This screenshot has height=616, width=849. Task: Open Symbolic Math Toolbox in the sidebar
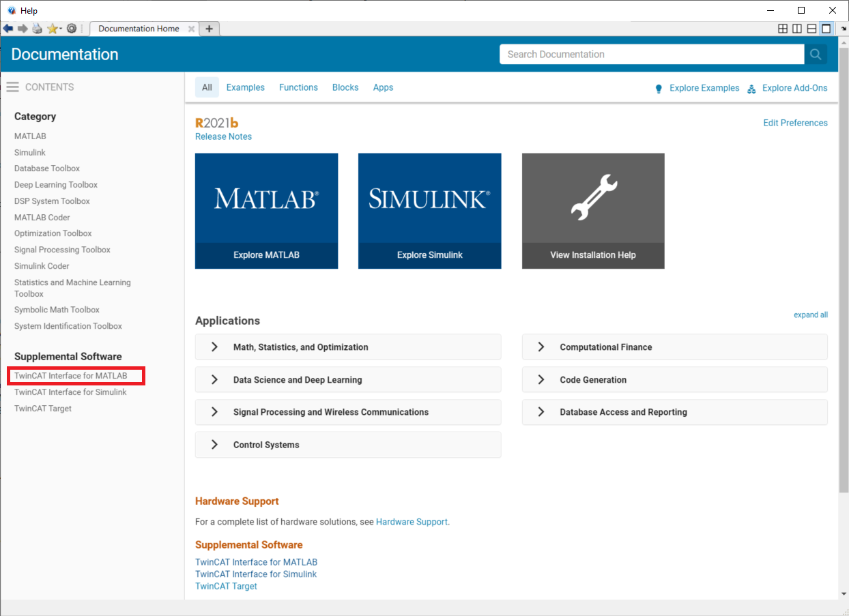click(x=57, y=310)
